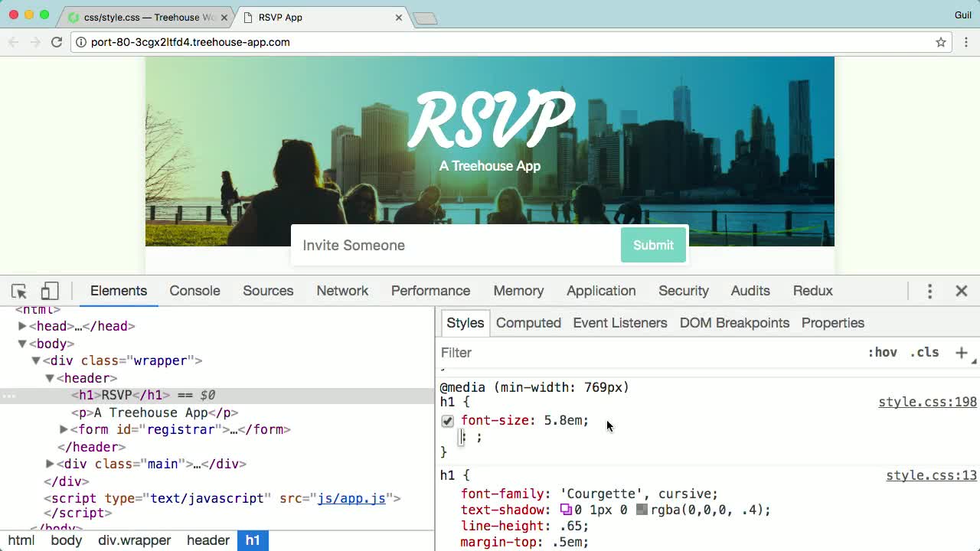Switch to the Console panel
The height and width of the screenshot is (551, 980).
[x=194, y=291]
